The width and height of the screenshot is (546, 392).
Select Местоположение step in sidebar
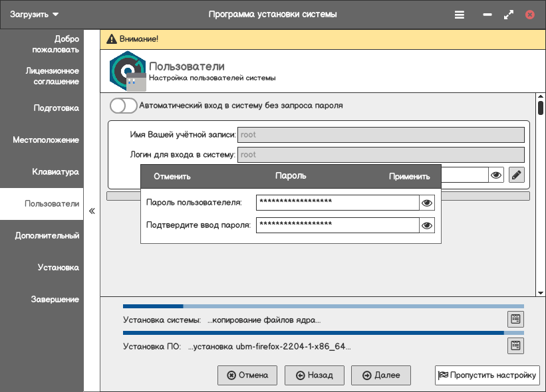pos(46,140)
